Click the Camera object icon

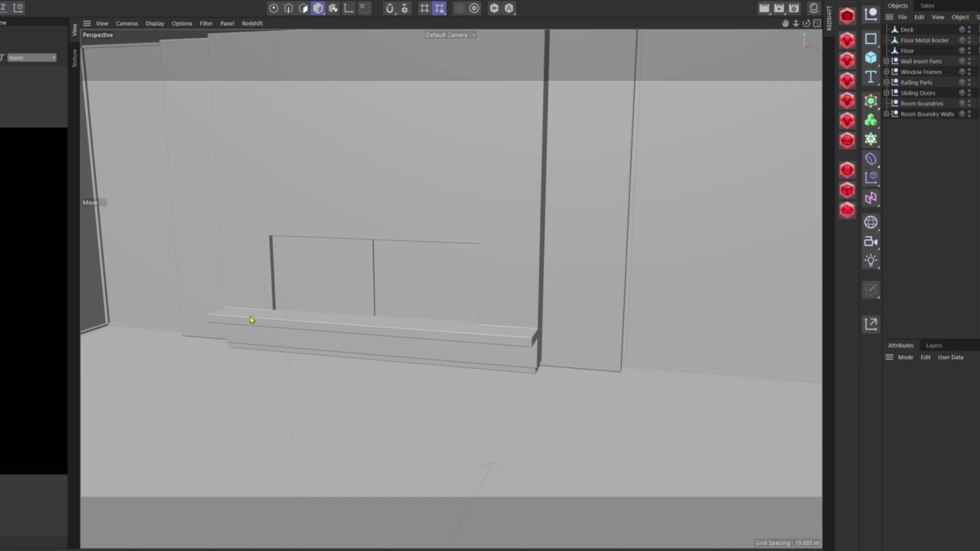click(871, 241)
